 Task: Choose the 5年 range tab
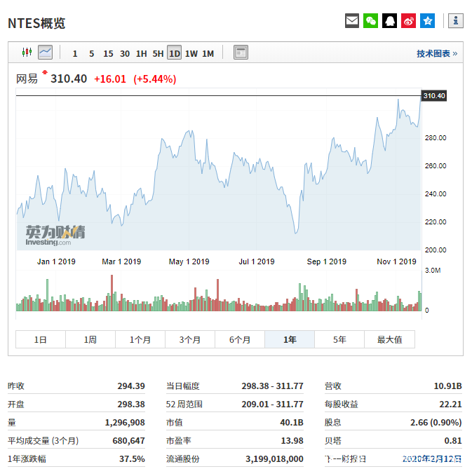click(x=339, y=339)
